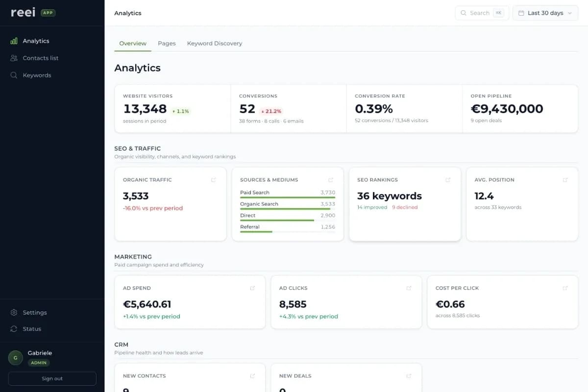
Task: Click '-16.0% vs prev period' text
Action: pos(153,208)
